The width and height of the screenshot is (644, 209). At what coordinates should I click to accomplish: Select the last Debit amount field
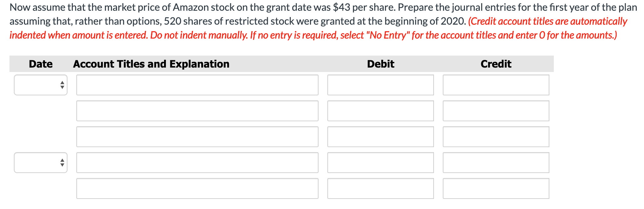point(380,188)
